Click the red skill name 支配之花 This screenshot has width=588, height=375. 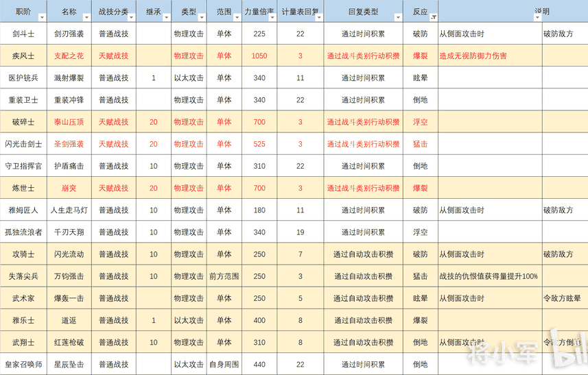pos(69,56)
